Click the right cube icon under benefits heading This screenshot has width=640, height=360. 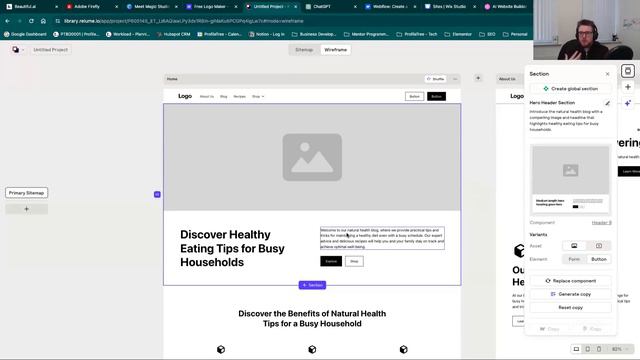coord(404,349)
